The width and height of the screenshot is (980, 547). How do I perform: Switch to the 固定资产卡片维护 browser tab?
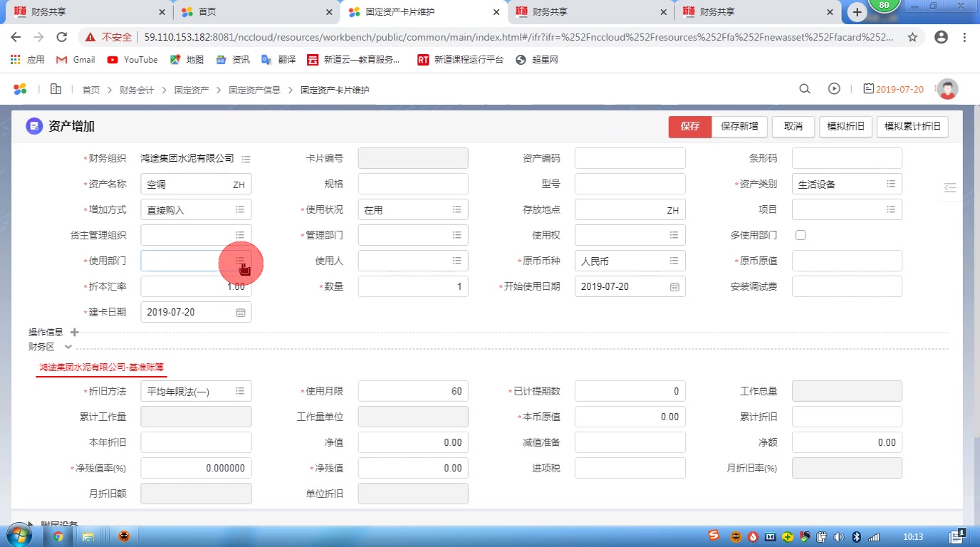399,11
